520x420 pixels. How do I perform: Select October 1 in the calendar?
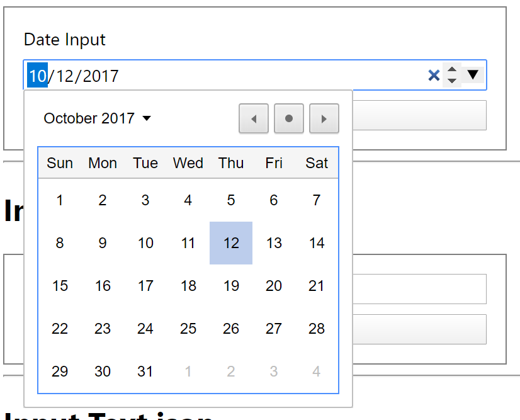coord(59,200)
